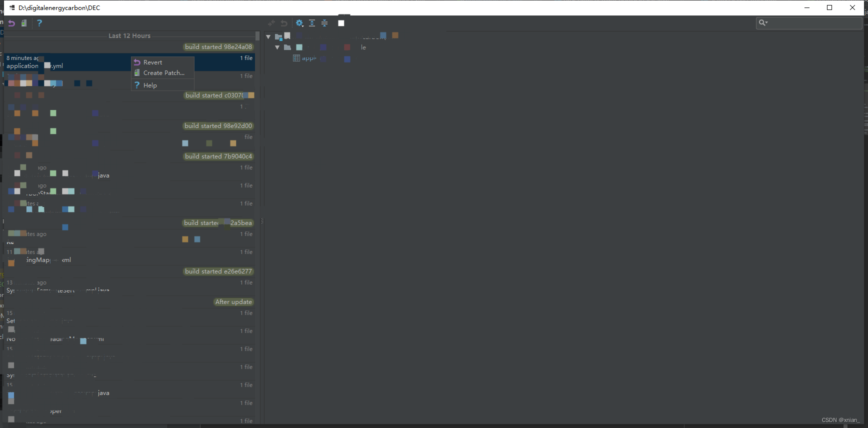Click the 'build started 7b9040c4' label
Image resolution: width=868 pixels, height=428 pixels.
pyautogui.click(x=218, y=156)
